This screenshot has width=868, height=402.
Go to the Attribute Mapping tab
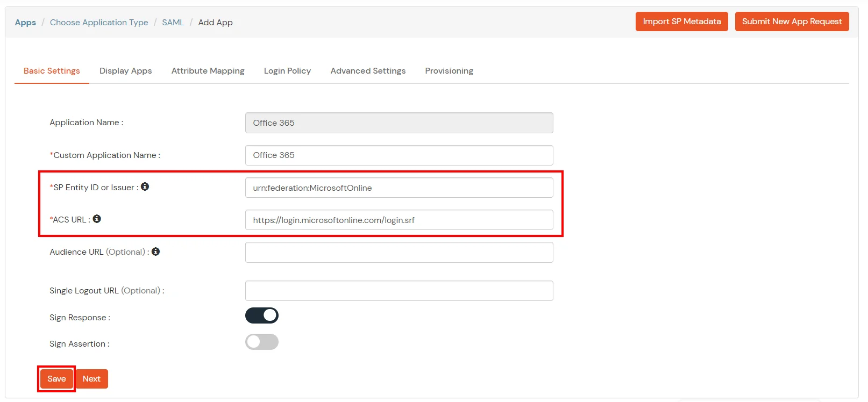click(208, 71)
